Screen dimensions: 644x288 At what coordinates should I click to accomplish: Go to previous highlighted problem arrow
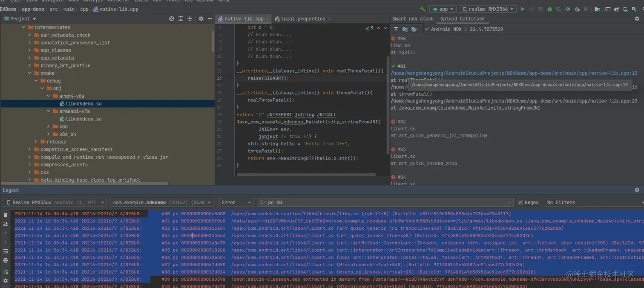pos(378,28)
